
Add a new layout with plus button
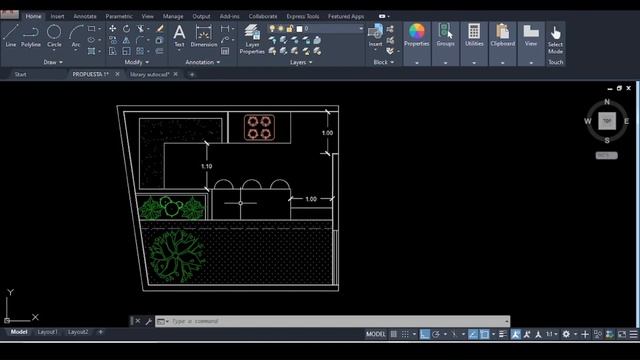101,332
